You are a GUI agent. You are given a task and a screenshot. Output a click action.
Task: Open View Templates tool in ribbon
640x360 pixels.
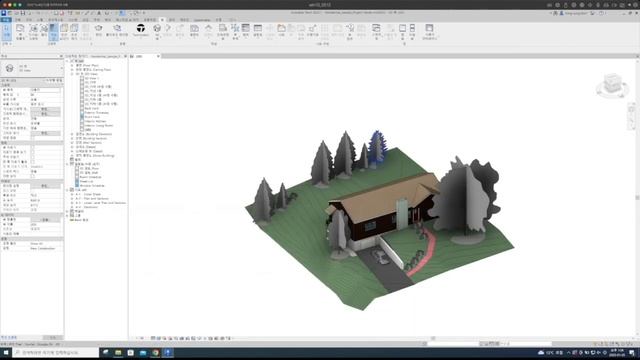20,31
